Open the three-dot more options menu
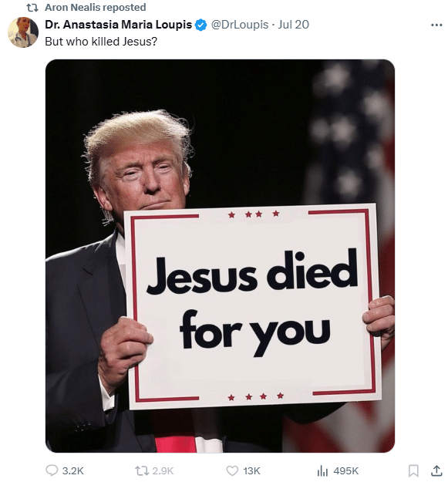This screenshot has height=482, width=448. [x=436, y=25]
